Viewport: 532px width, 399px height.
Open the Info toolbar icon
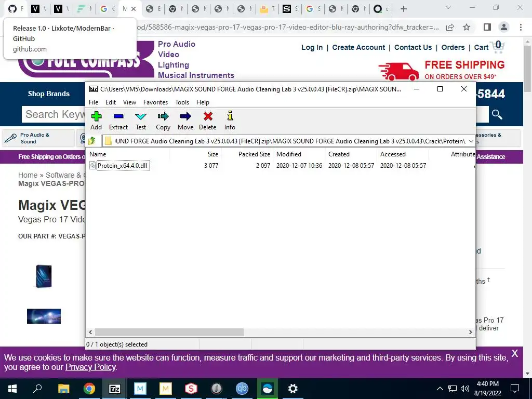pyautogui.click(x=230, y=121)
